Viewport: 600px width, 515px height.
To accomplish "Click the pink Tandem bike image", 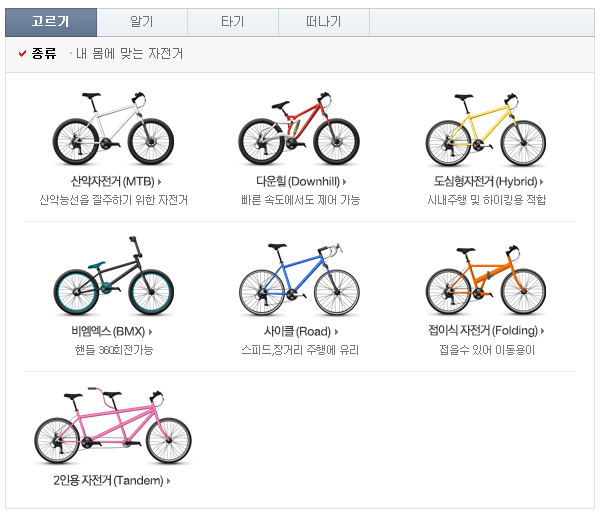I will point(113,430).
